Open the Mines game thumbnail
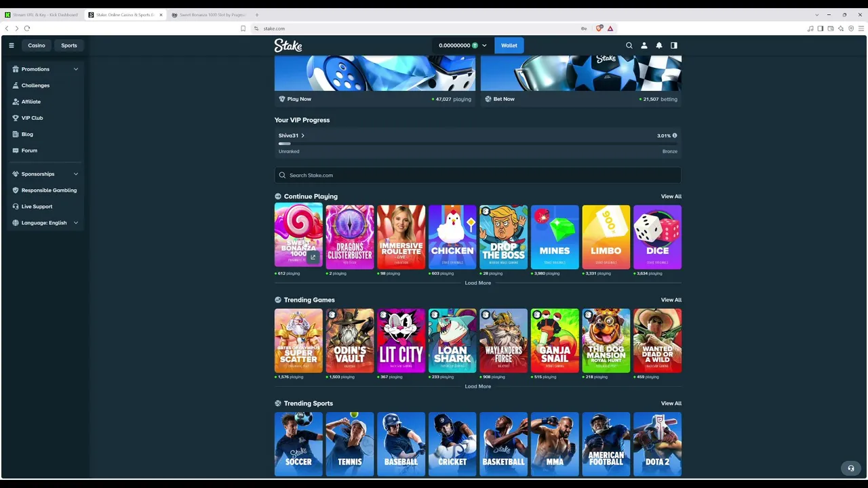 click(x=555, y=237)
